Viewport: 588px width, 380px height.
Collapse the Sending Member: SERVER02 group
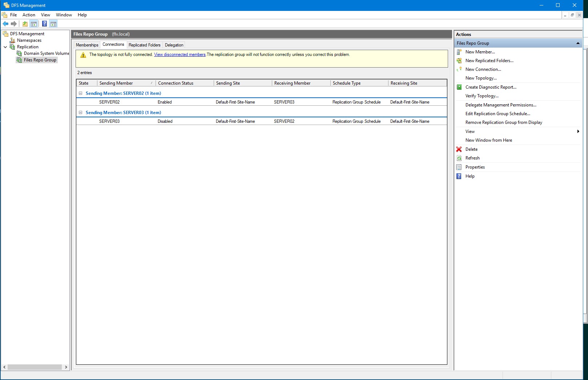(80, 93)
